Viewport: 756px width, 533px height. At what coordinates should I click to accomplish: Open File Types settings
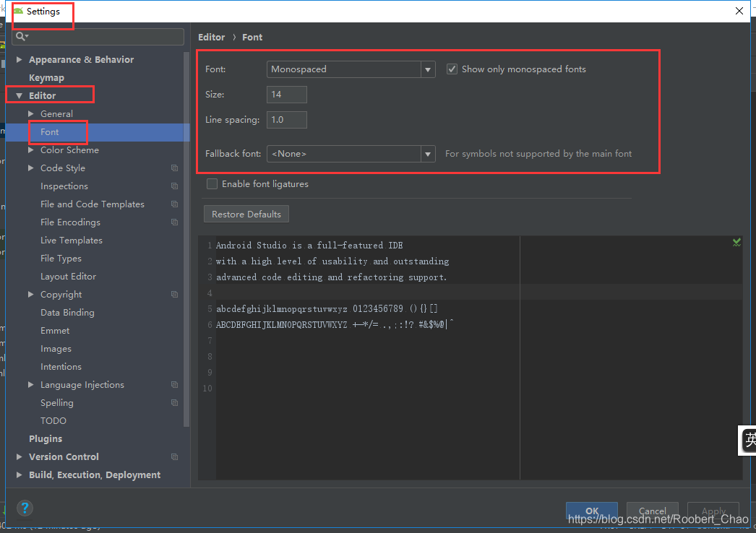pyautogui.click(x=61, y=259)
